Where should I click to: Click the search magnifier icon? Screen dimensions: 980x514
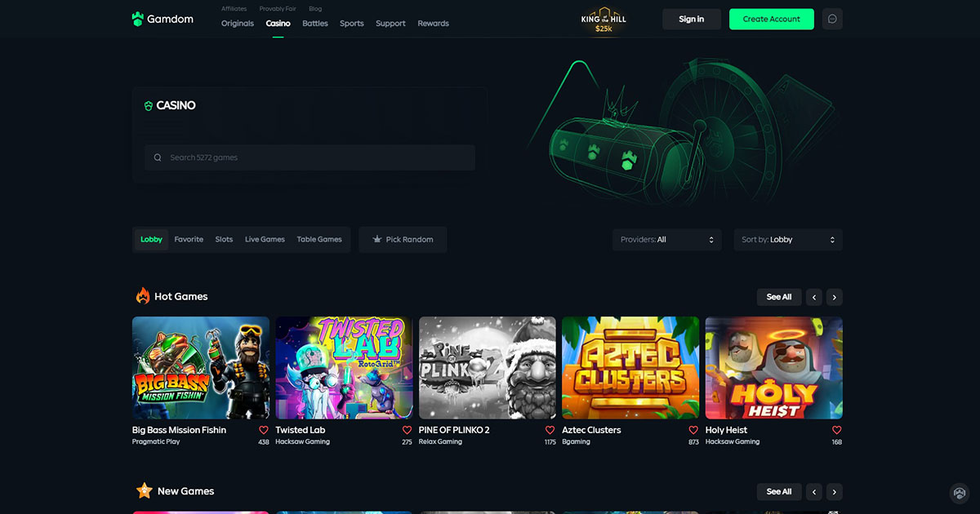(x=158, y=157)
